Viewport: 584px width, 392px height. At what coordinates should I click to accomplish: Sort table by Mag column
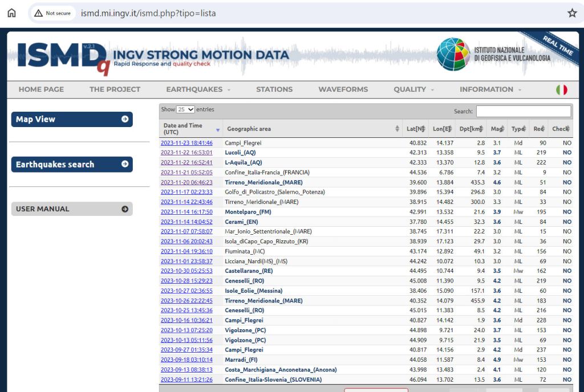pos(497,129)
